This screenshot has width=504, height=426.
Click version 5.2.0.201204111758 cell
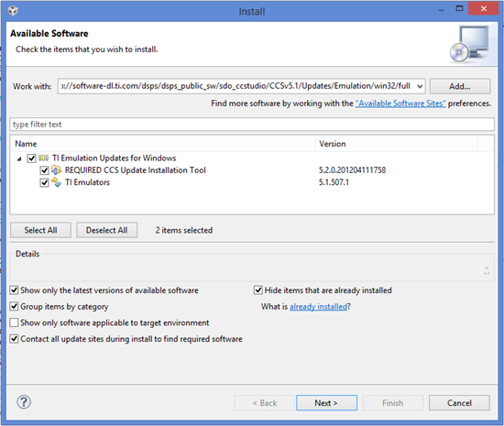point(352,170)
